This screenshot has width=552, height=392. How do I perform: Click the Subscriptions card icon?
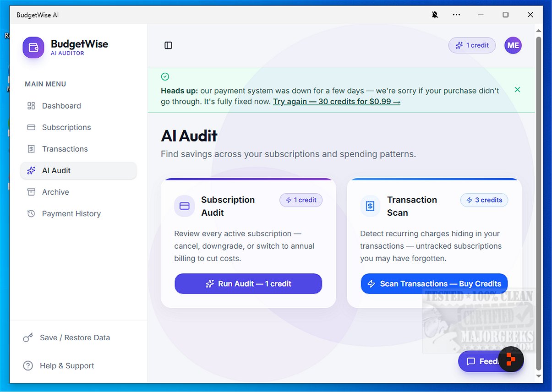(31, 127)
